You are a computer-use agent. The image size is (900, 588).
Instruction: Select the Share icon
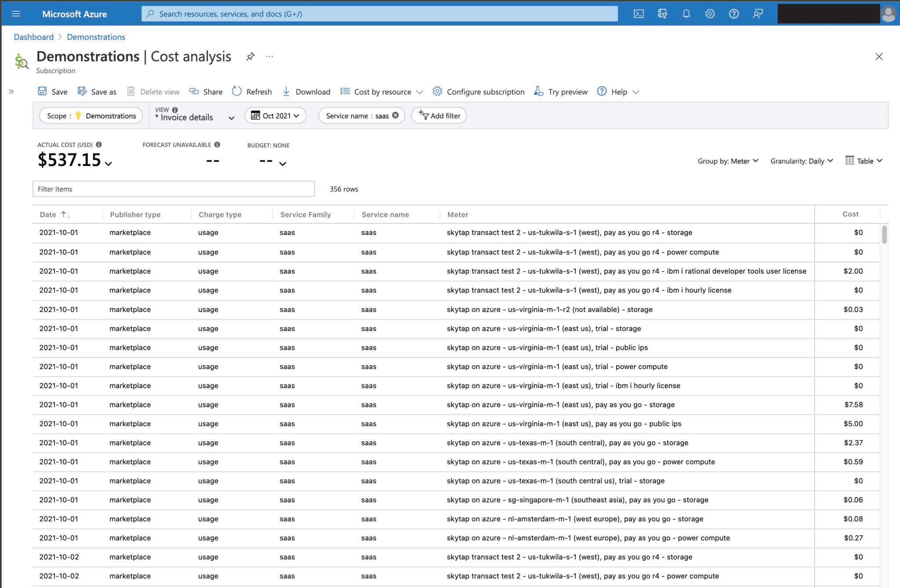click(x=194, y=91)
